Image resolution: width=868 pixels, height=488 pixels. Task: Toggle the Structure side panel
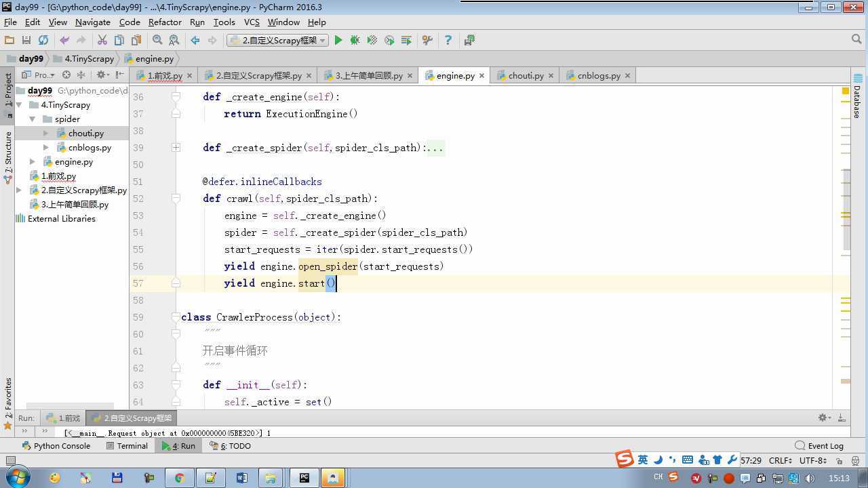(8, 157)
